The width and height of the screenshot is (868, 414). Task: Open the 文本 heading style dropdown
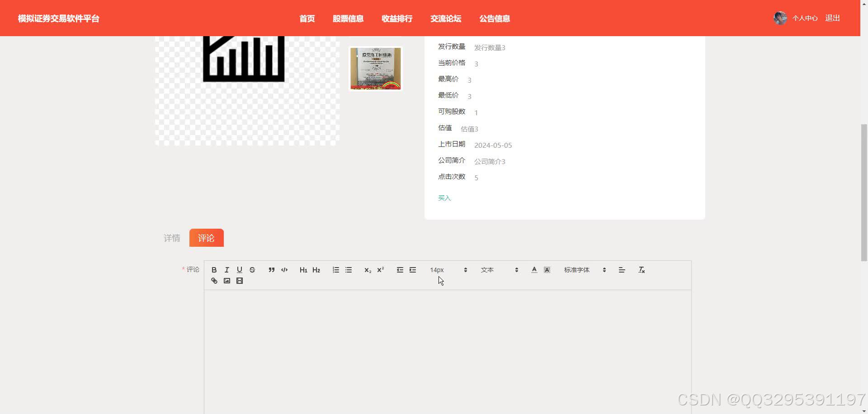pyautogui.click(x=500, y=270)
